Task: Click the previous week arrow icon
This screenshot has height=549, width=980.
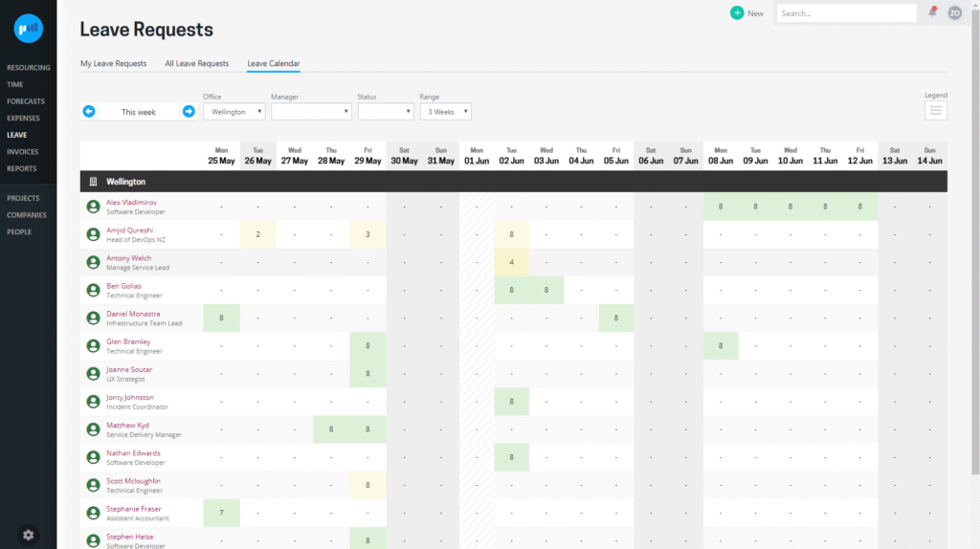Action: pos(89,112)
